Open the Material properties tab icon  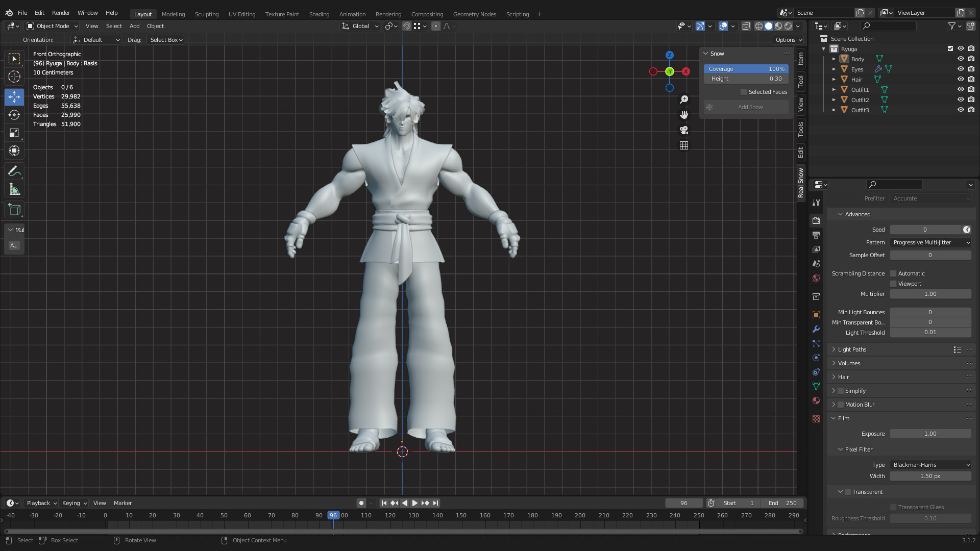pyautogui.click(x=816, y=400)
